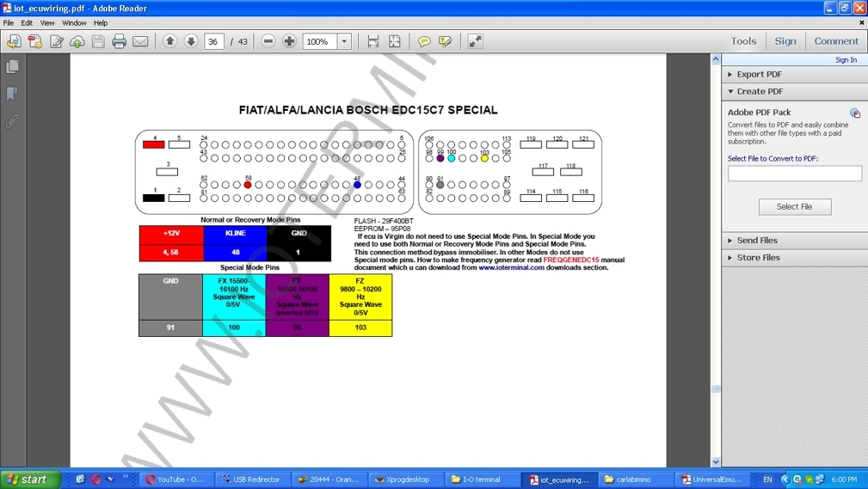Click the red pin 58 circle
868x489 pixels.
coord(248,185)
